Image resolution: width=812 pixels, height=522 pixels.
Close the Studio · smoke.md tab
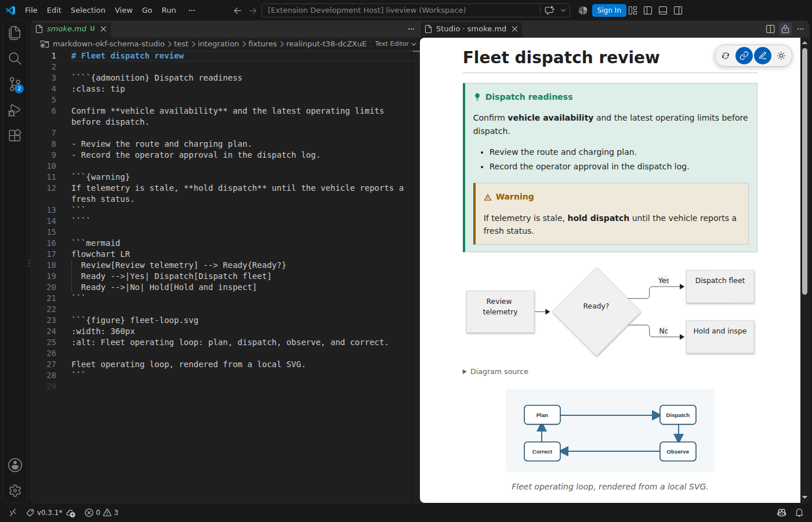click(x=514, y=29)
